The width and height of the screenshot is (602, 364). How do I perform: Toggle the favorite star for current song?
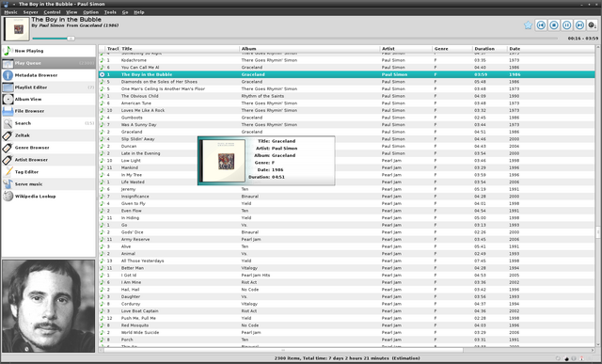[528, 25]
